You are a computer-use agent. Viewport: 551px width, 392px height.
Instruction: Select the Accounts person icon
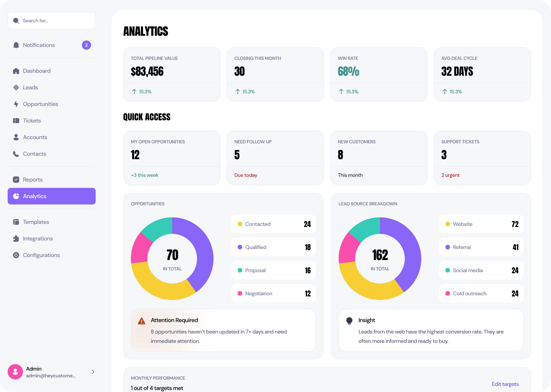point(16,137)
